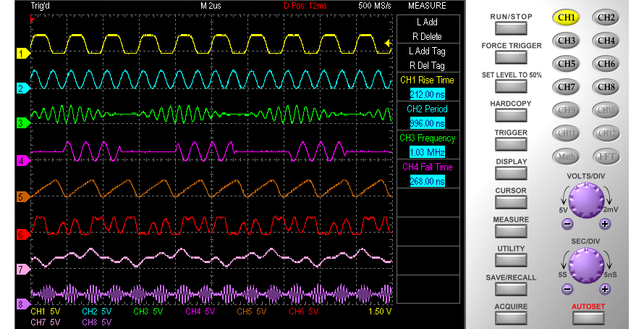Toggle the CH2 channel button

(x=606, y=17)
